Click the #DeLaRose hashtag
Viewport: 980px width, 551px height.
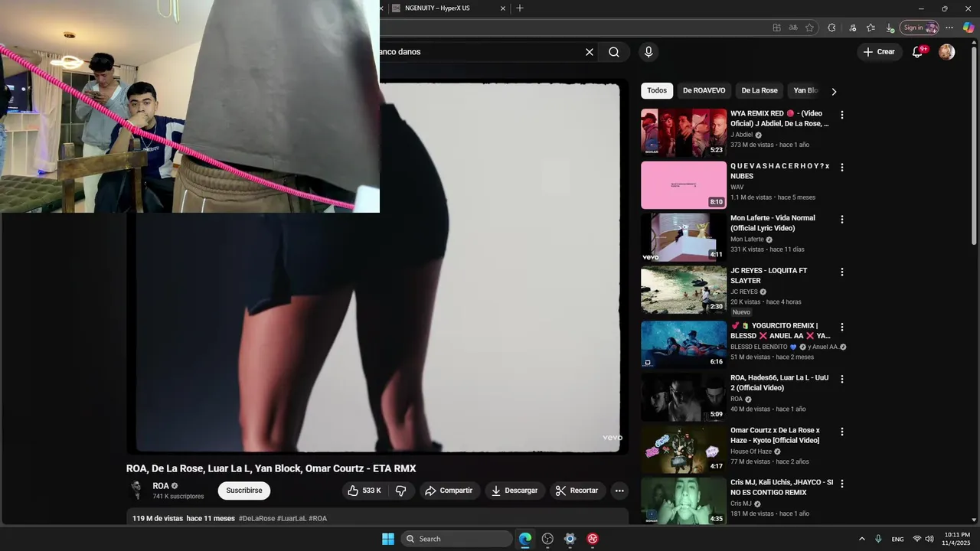[x=256, y=519]
